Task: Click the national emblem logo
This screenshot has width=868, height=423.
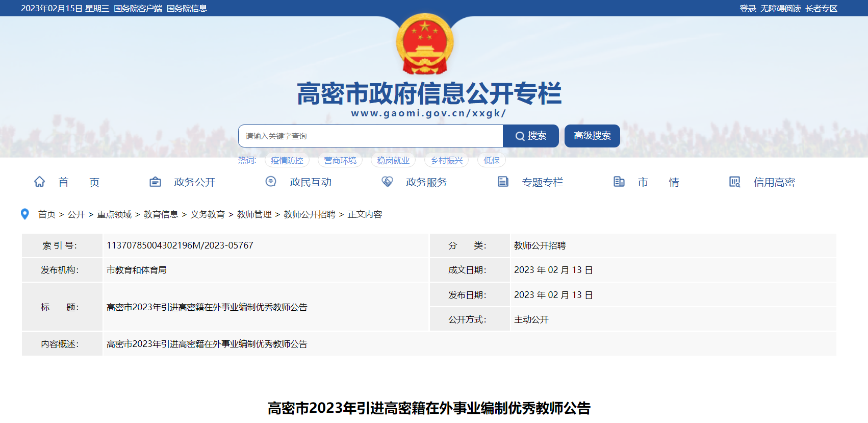Action: pyautogui.click(x=425, y=44)
